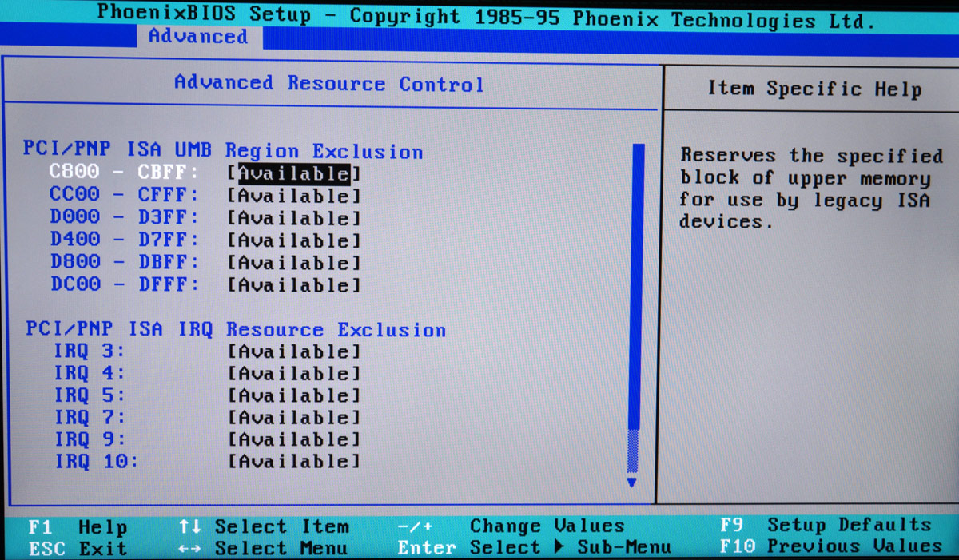Change the IRQ 9 Available setting
This screenshot has height=560, width=959.
(293, 439)
